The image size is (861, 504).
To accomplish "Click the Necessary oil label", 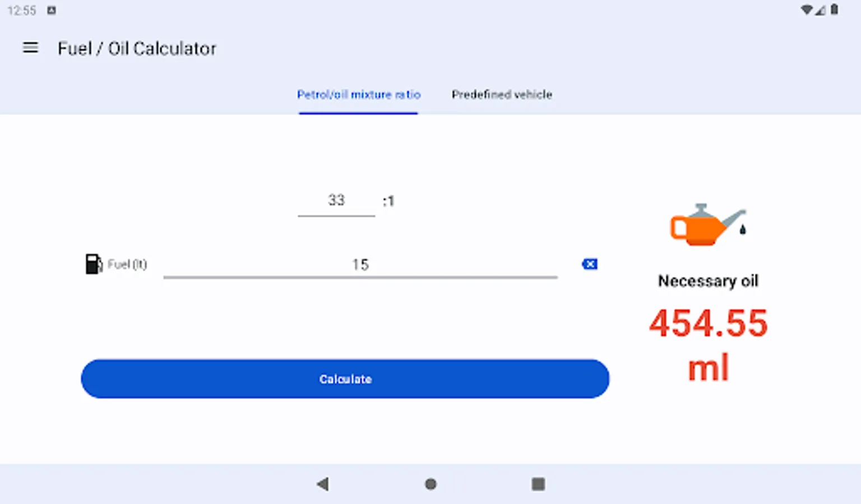I will (708, 281).
